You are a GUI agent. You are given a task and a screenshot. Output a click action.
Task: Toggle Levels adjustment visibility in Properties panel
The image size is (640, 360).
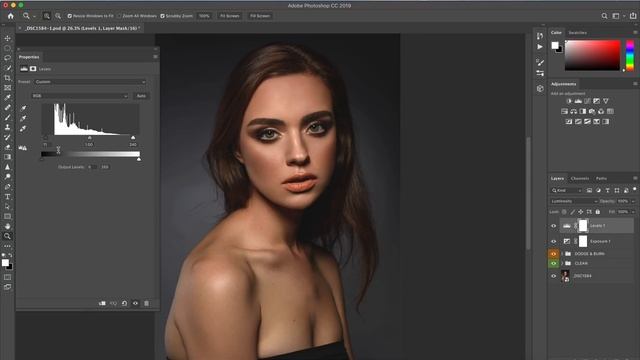point(136,303)
